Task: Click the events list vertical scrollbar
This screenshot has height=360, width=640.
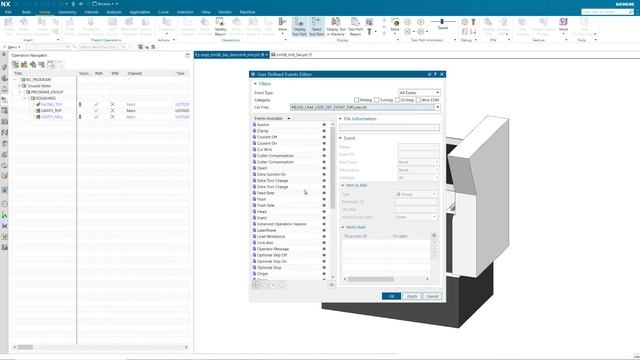Action: 333,167
